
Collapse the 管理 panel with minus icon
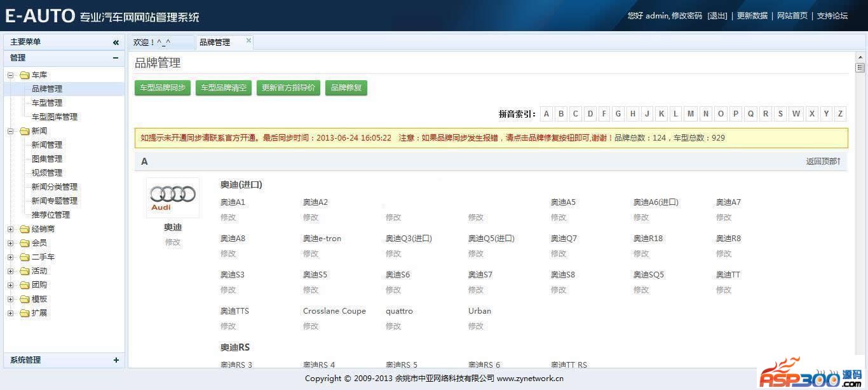[116, 58]
